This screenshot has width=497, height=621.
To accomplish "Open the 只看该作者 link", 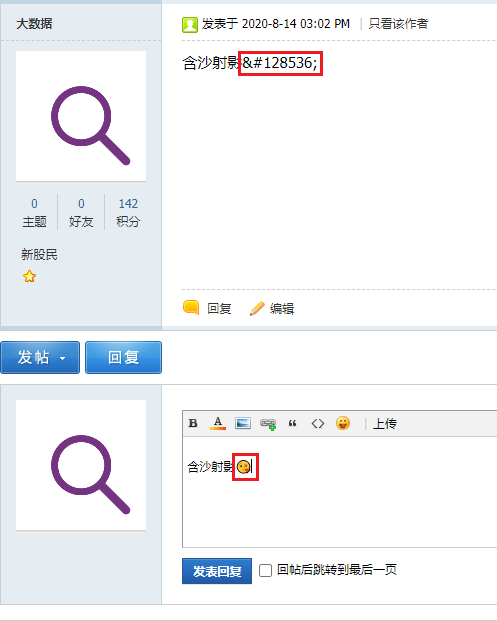I will [x=398, y=24].
